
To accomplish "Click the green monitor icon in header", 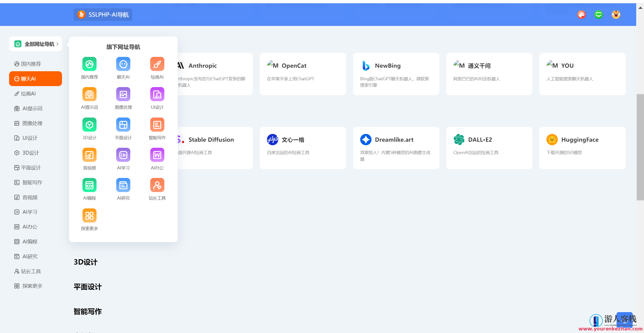I will (x=599, y=15).
